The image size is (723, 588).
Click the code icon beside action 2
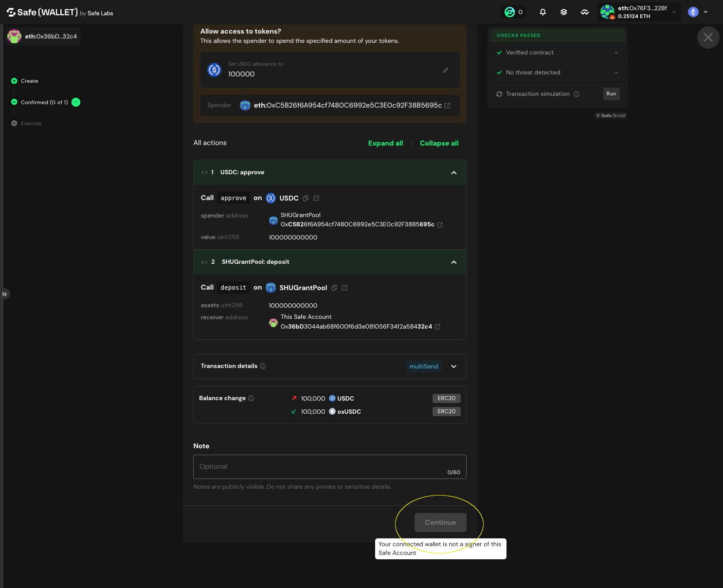point(204,262)
